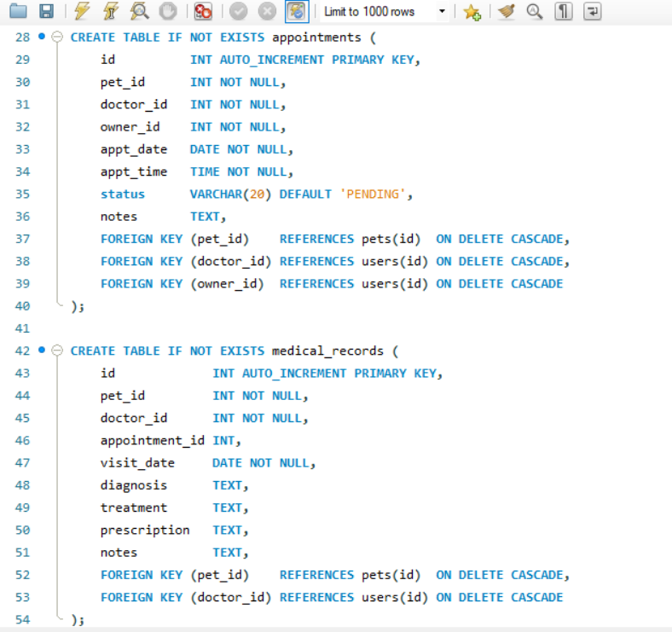This screenshot has height=632, width=672.
Task: Click the statement marker dot on line 42
Action: pos(42,350)
